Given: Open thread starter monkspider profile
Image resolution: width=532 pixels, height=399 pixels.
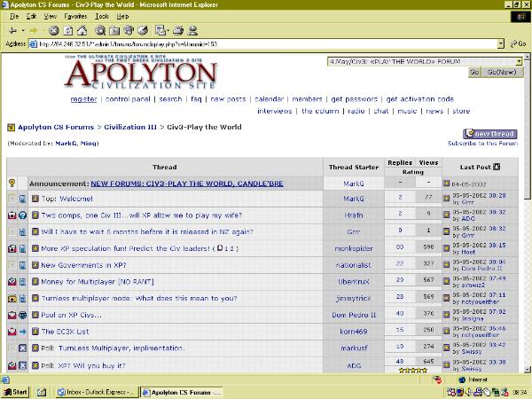Looking at the screenshot, I should click(354, 248).
